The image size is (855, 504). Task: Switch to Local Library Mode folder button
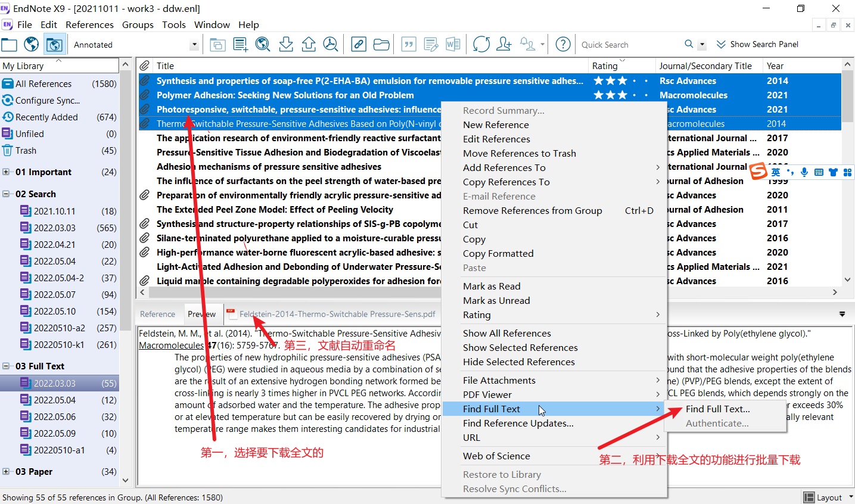(10, 45)
